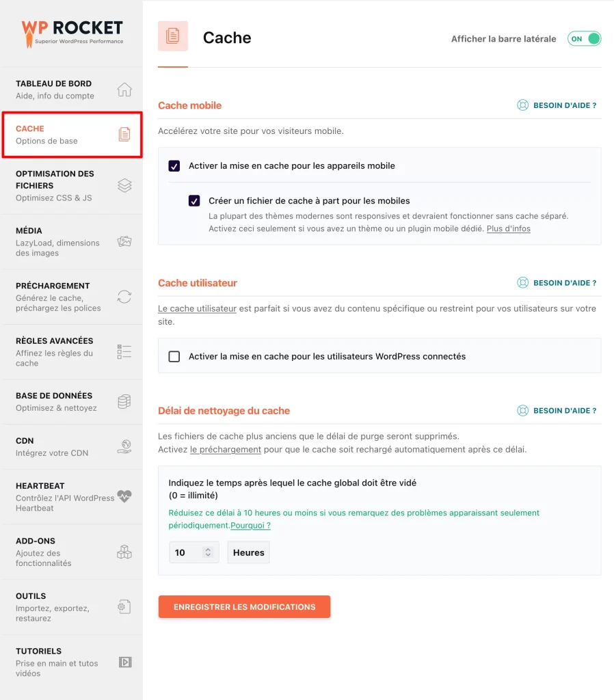Toggle Afficher la barre latérale switch
Image resolution: width=614 pixels, height=700 pixels.
tap(584, 39)
